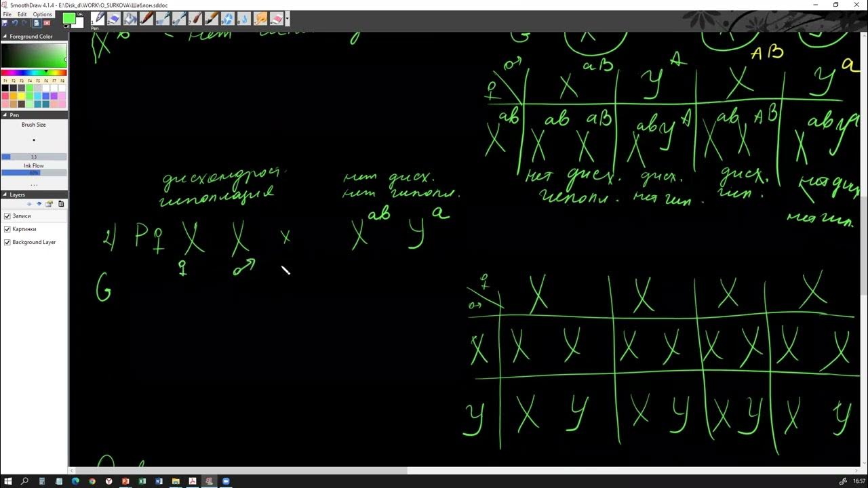Screen dimensions: 868x488
Task: Pick tool number 4, the red-brown pencil
Action: [x=146, y=18]
